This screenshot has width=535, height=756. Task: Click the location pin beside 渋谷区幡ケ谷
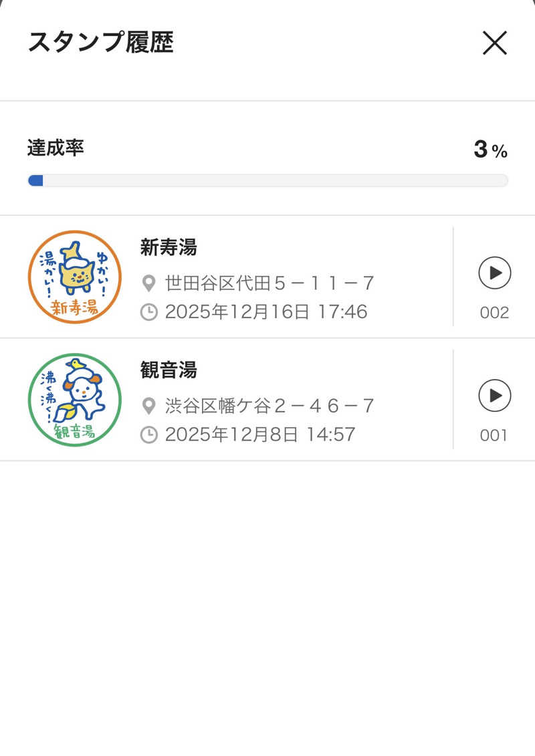pyautogui.click(x=149, y=406)
